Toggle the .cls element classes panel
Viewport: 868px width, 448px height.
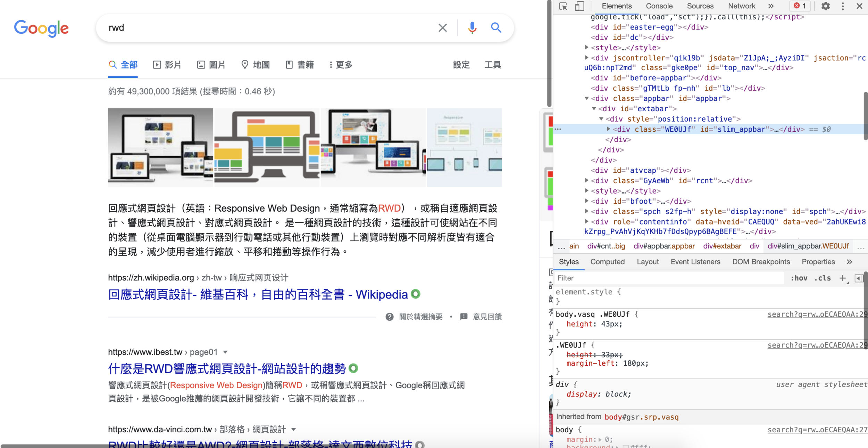(x=823, y=278)
